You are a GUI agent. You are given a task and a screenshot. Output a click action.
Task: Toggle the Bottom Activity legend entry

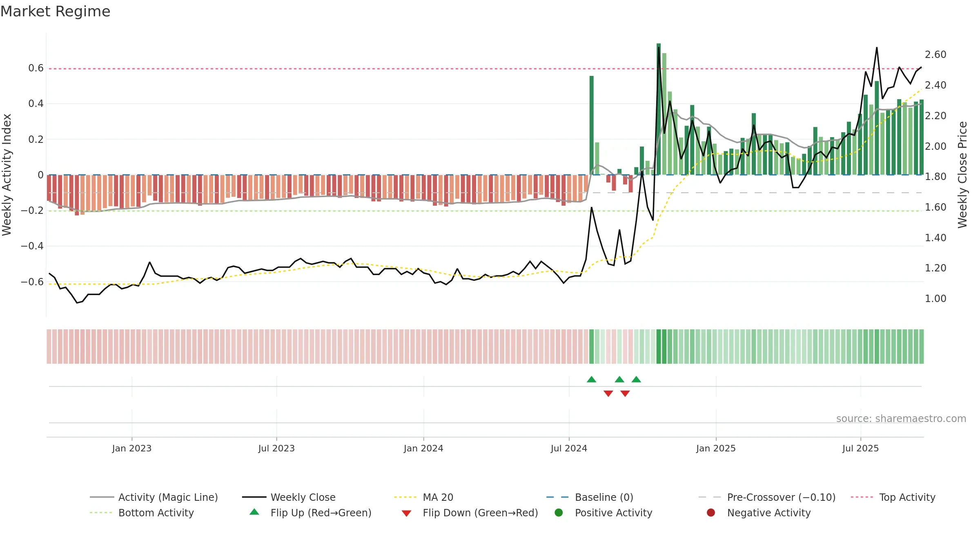tap(142, 513)
